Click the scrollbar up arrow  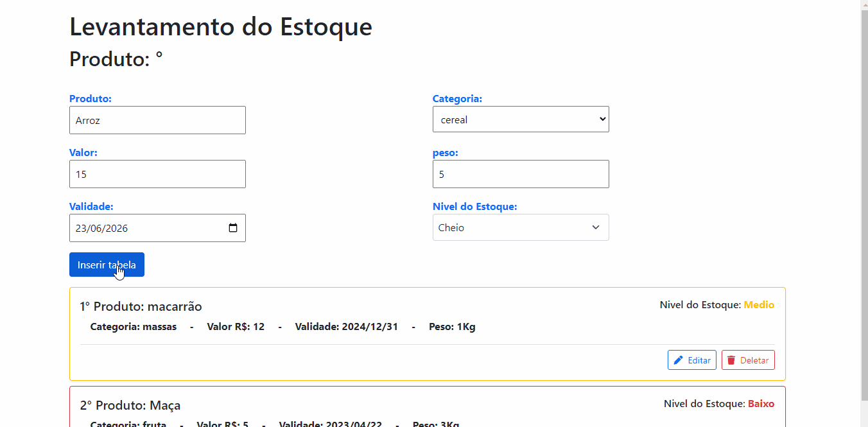point(864,4)
